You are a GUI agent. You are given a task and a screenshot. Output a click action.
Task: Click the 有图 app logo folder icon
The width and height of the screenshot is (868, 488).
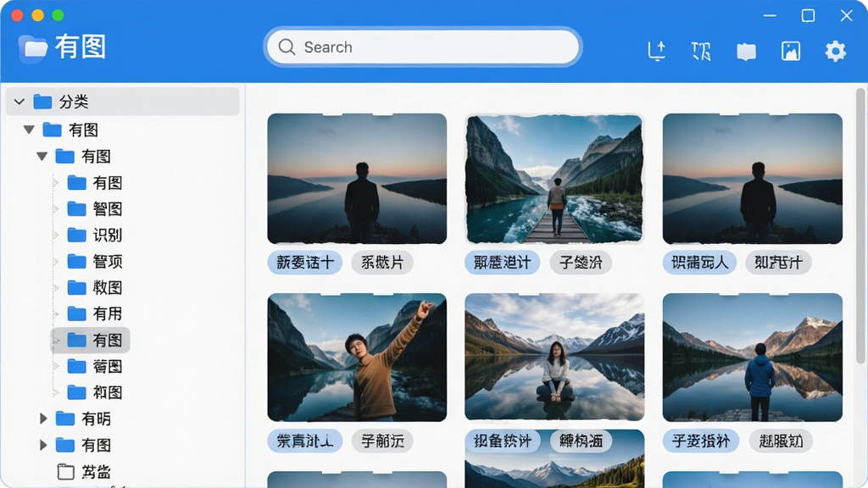point(33,48)
